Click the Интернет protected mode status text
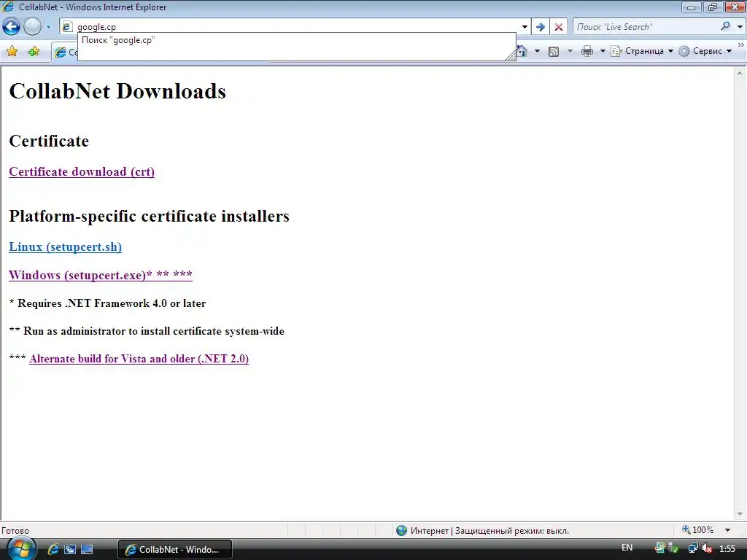The image size is (747, 560). click(489, 531)
